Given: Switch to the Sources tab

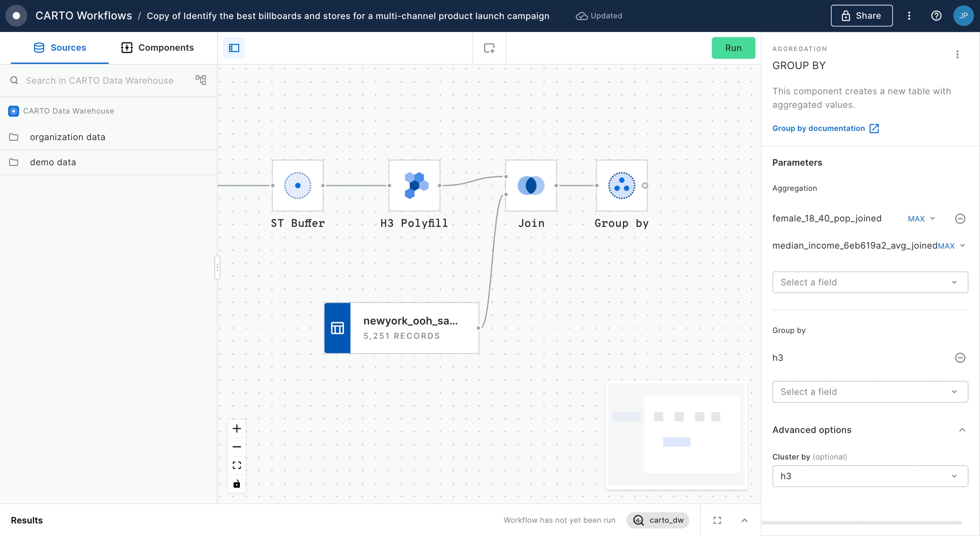Looking at the screenshot, I should [60, 48].
